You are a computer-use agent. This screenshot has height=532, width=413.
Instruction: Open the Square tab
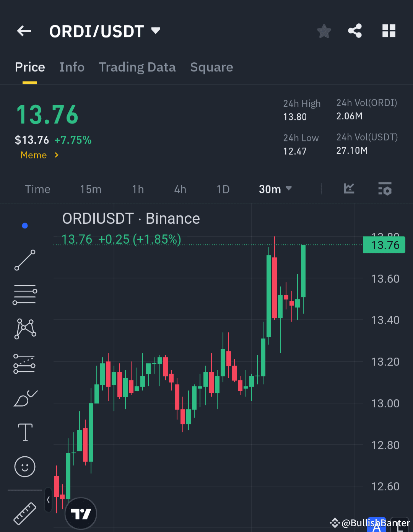[x=211, y=67]
